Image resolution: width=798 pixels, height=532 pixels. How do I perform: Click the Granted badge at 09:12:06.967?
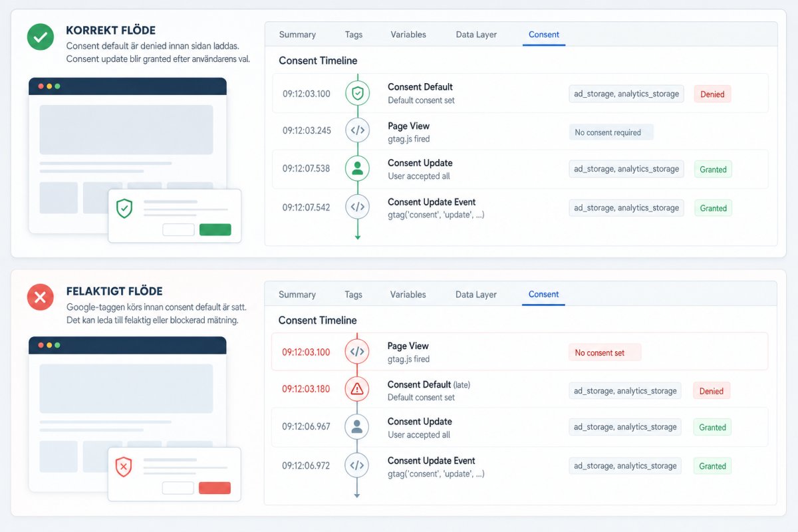(712, 427)
